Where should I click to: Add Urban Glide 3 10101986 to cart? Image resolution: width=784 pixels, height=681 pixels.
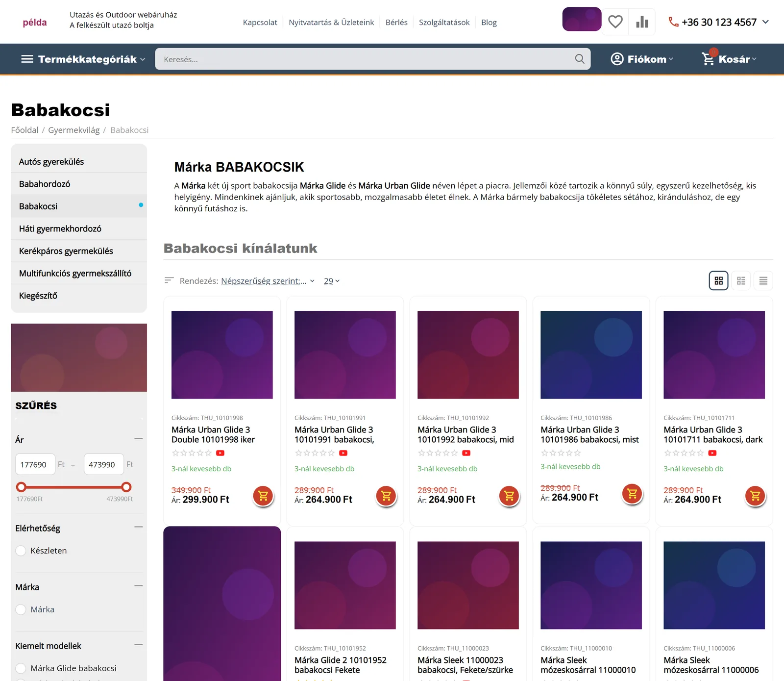(x=632, y=493)
